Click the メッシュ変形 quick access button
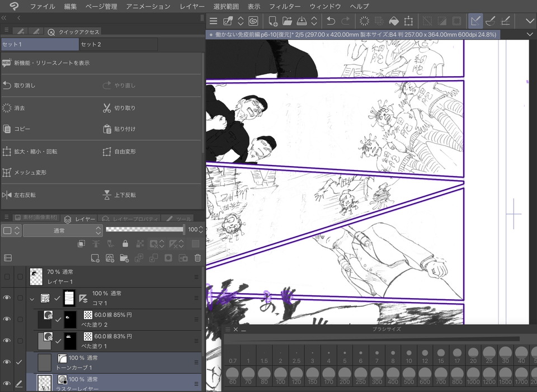 pyautogui.click(x=24, y=173)
